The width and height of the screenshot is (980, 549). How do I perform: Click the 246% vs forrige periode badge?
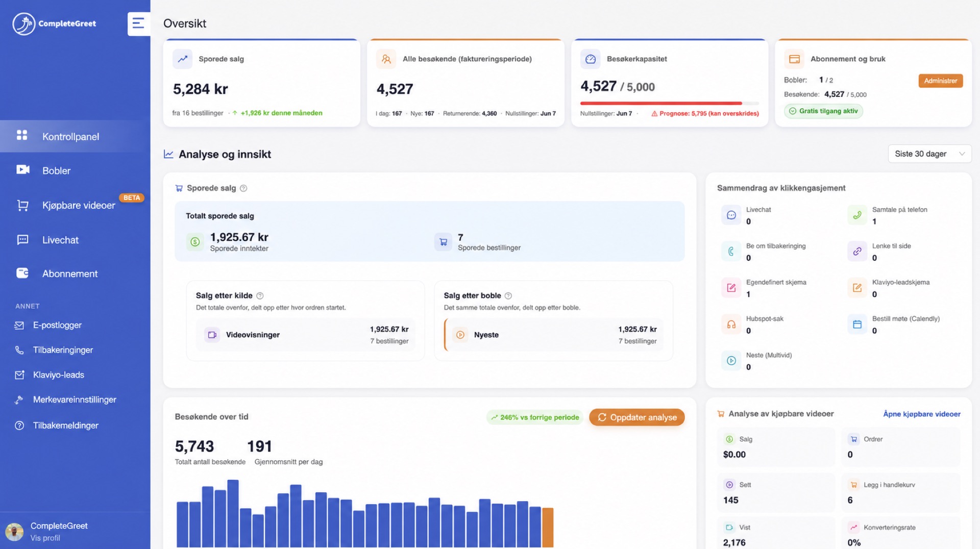(x=534, y=417)
